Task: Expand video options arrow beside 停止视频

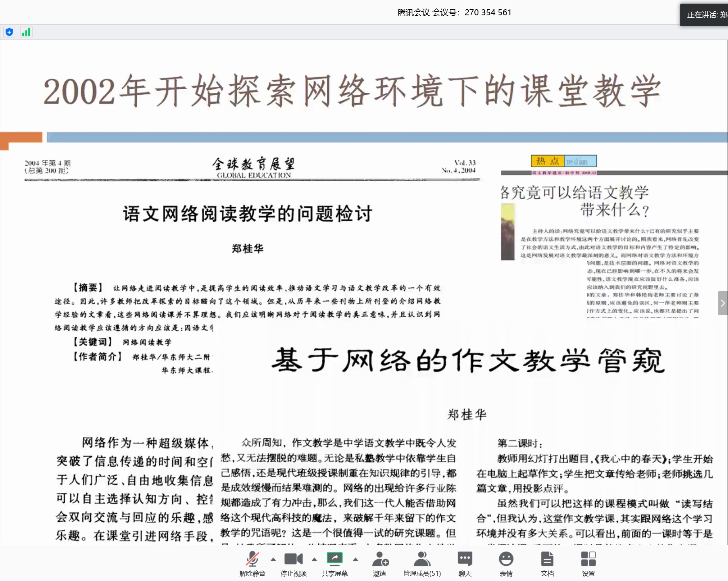Action: 314,559
